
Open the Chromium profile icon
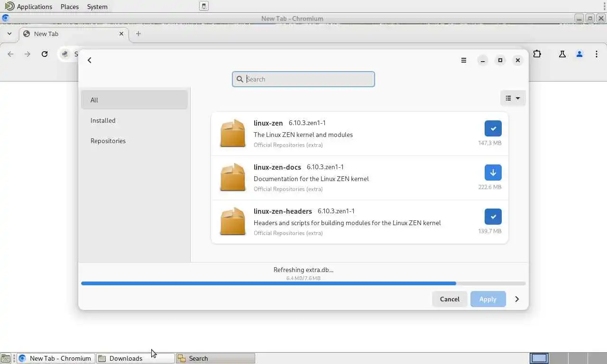579,54
